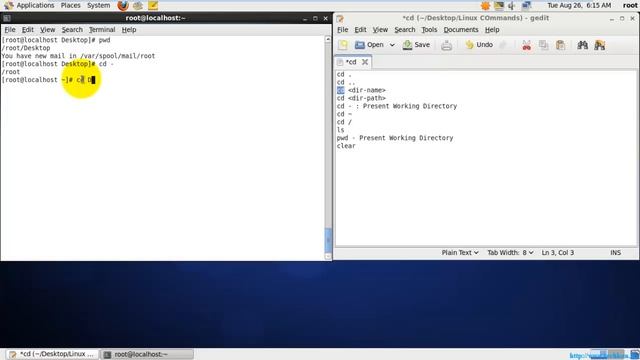
Task: Open gedit File menu
Action: point(342,30)
